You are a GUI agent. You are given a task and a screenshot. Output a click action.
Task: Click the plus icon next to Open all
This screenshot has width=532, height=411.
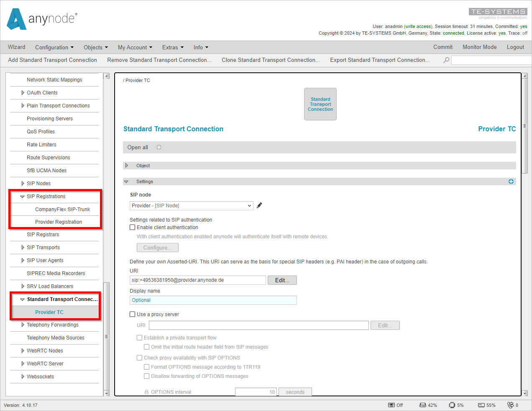(159, 147)
